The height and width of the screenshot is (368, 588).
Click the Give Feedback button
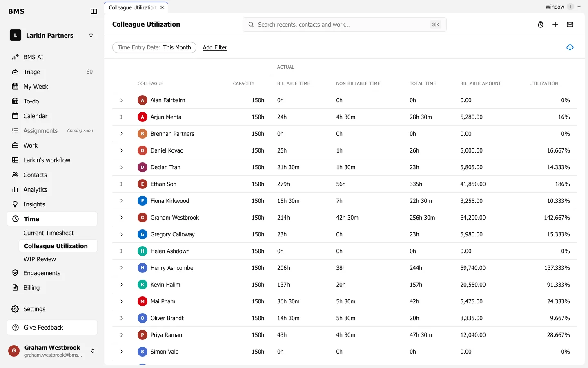[x=52, y=328]
